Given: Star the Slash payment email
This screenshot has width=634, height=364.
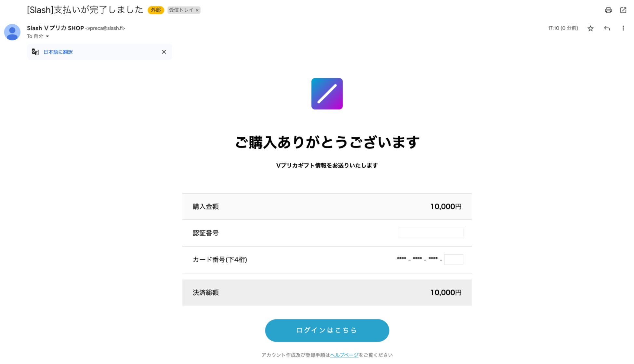Looking at the screenshot, I should coord(590,29).
